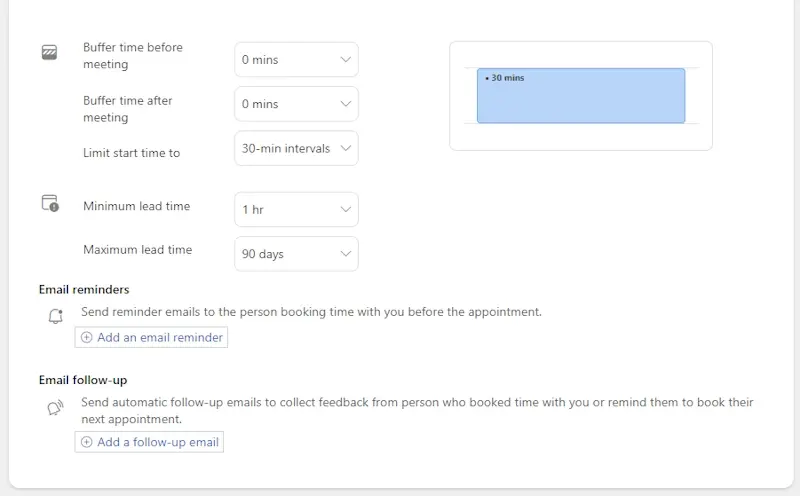
Task: Open the 'Buffer time before meeting' dropdown
Action: [x=296, y=60]
